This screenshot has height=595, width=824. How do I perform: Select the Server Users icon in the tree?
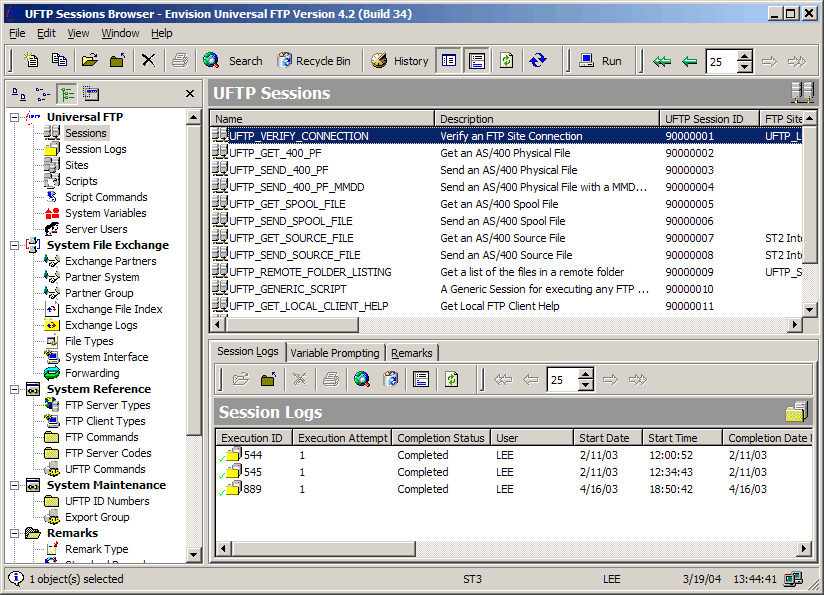(52, 229)
